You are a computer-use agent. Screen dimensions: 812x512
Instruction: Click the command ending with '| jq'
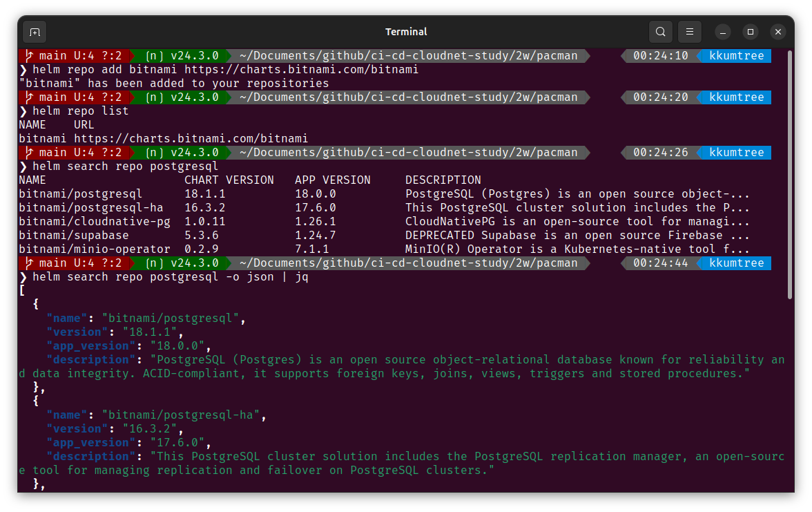pyautogui.click(x=171, y=276)
